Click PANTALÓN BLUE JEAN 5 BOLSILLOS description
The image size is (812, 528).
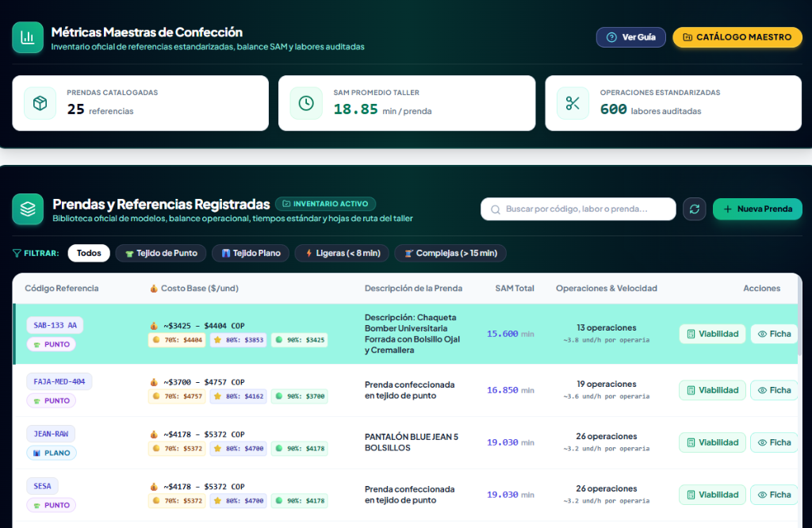tap(412, 442)
